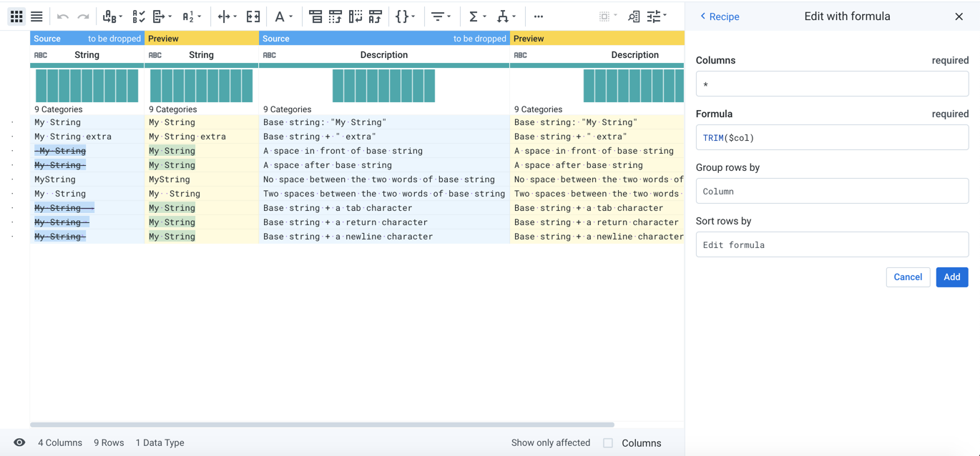Click the split column icon
The image size is (980, 456).
tap(223, 16)
